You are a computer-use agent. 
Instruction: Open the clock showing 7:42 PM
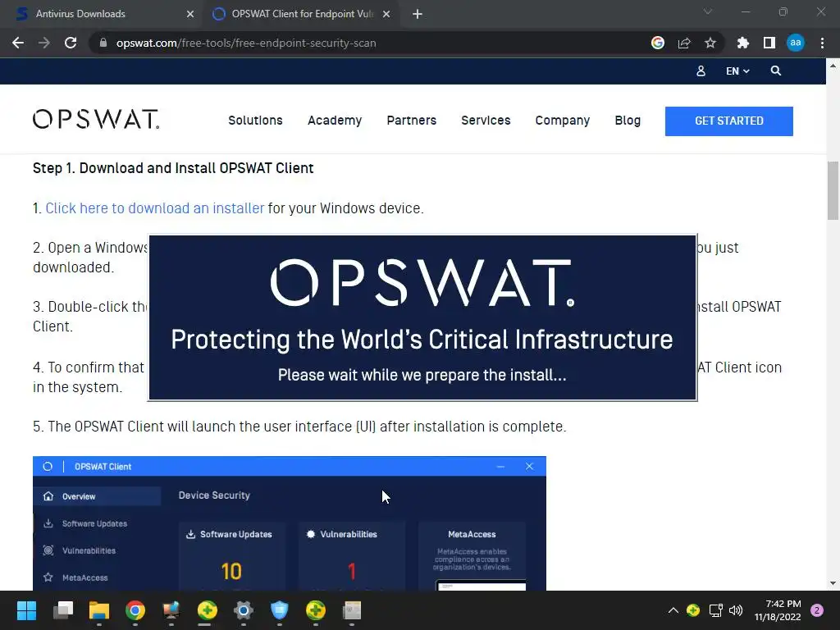click(778, 610)
